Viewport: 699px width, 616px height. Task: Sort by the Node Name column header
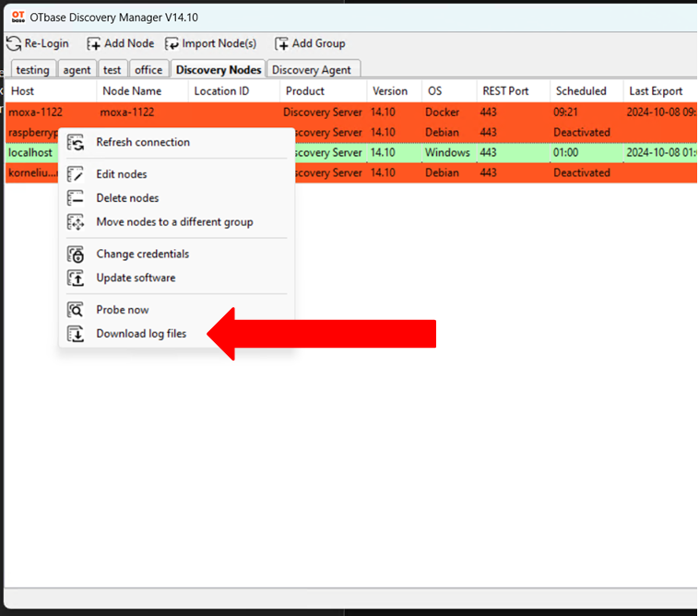[143, 91]
